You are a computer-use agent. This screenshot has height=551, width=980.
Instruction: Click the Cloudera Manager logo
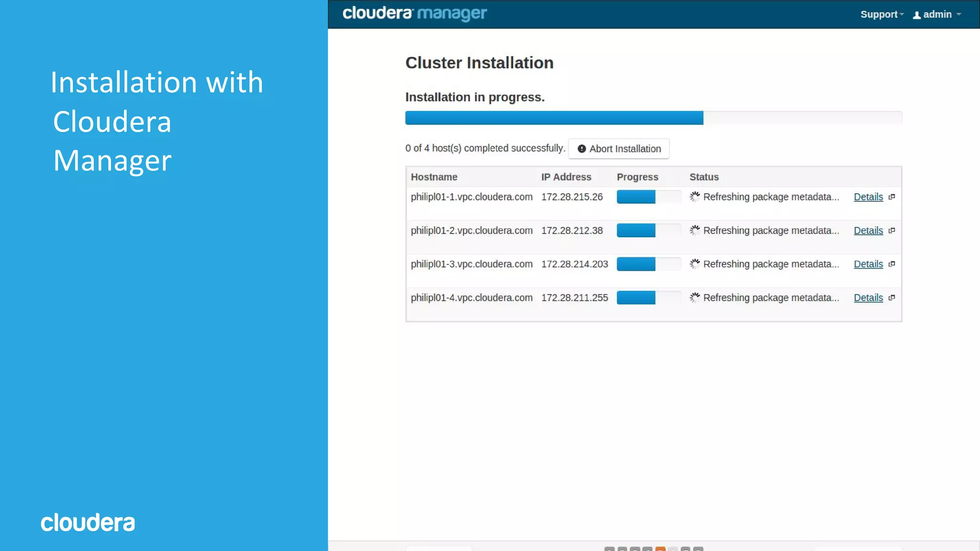(414, 13)
